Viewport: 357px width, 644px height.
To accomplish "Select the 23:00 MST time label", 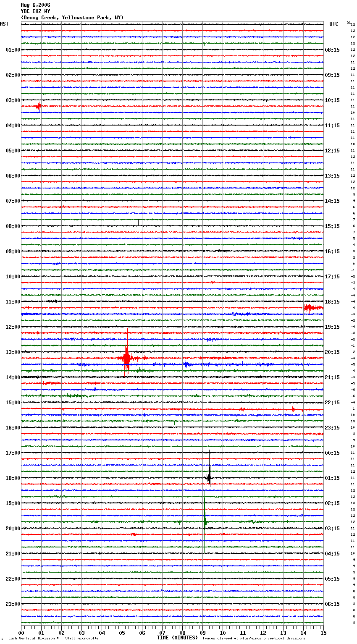I will [x=13, y=604].
